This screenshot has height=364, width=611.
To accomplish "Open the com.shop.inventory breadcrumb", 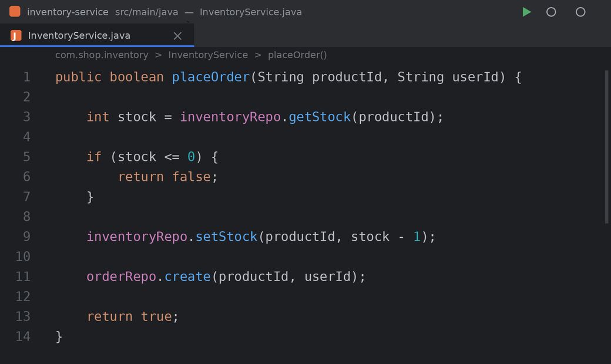I will point(102,55).
